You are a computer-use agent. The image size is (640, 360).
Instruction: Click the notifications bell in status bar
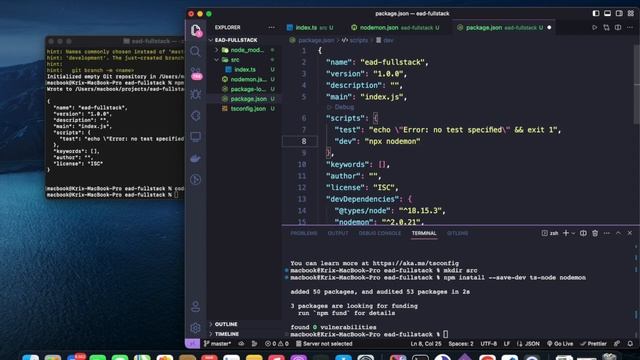tap(630, 344)
